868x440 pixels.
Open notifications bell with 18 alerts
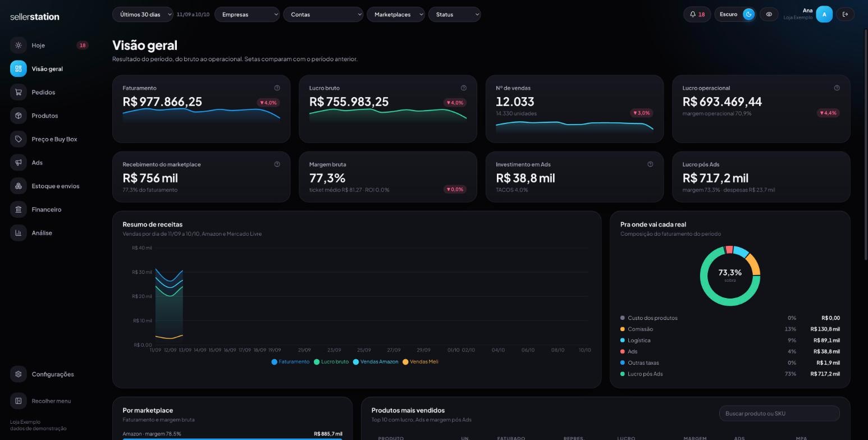click(697, 15)
